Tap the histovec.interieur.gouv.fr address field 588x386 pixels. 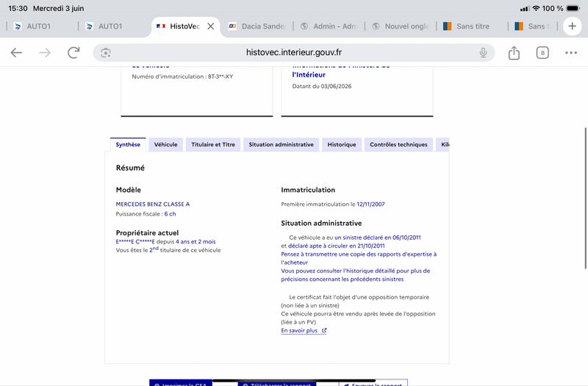click(x=294, y=52)
